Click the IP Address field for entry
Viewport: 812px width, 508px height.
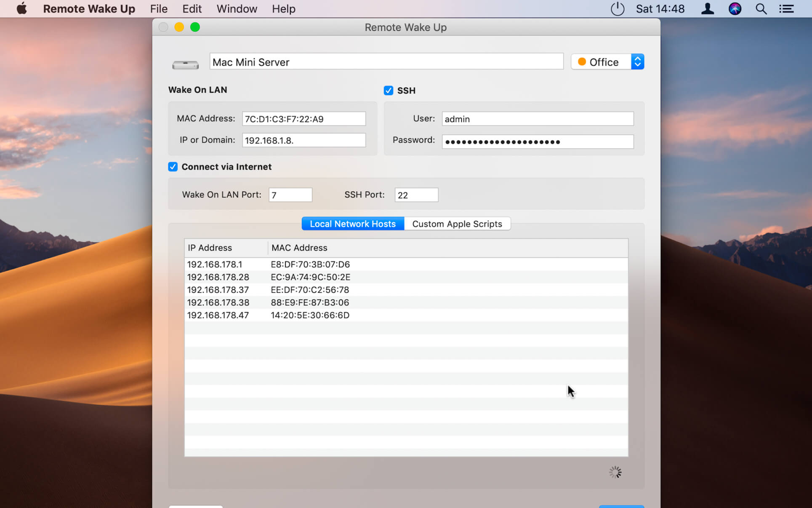pos(303,140)
